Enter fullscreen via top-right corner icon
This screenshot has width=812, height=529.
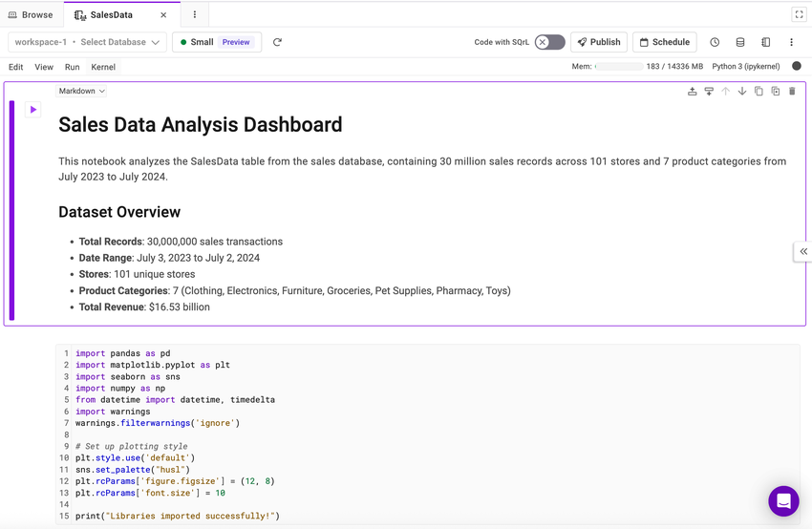point(799,14)
